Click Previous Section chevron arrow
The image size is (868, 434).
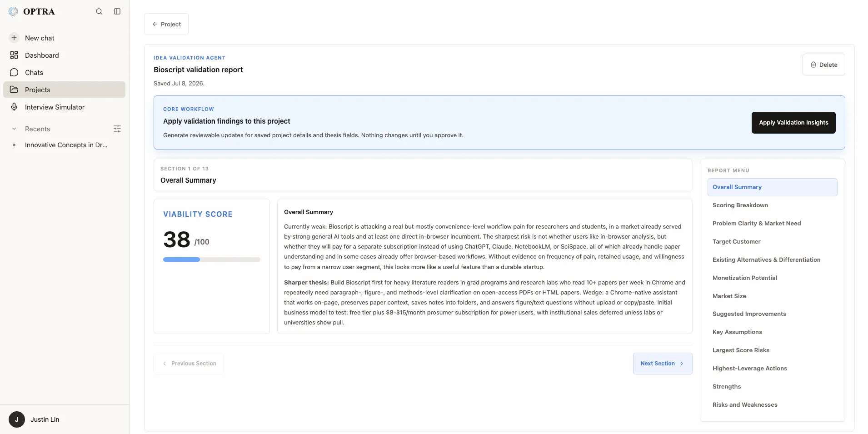[x=165, y=364]
